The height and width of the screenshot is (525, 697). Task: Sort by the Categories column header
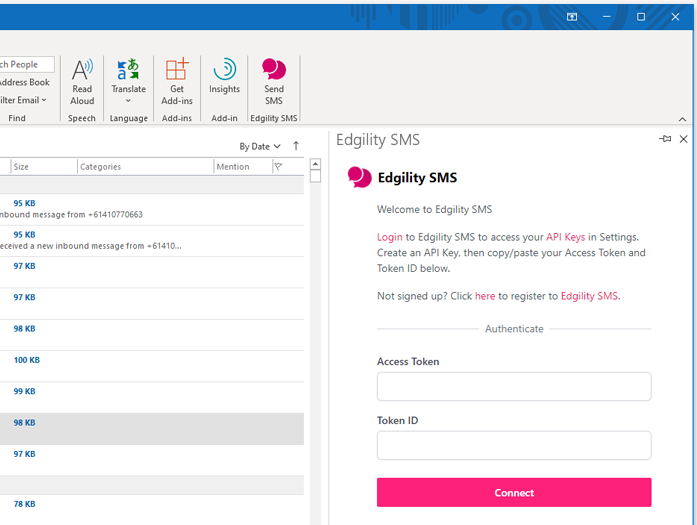[x=145, y=167]
